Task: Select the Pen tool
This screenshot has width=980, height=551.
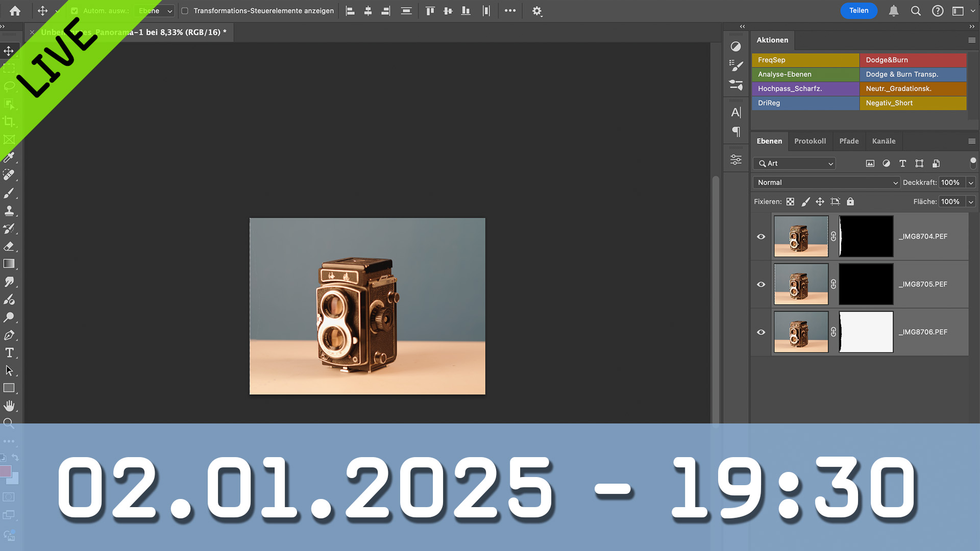Action: click(9, 335)
